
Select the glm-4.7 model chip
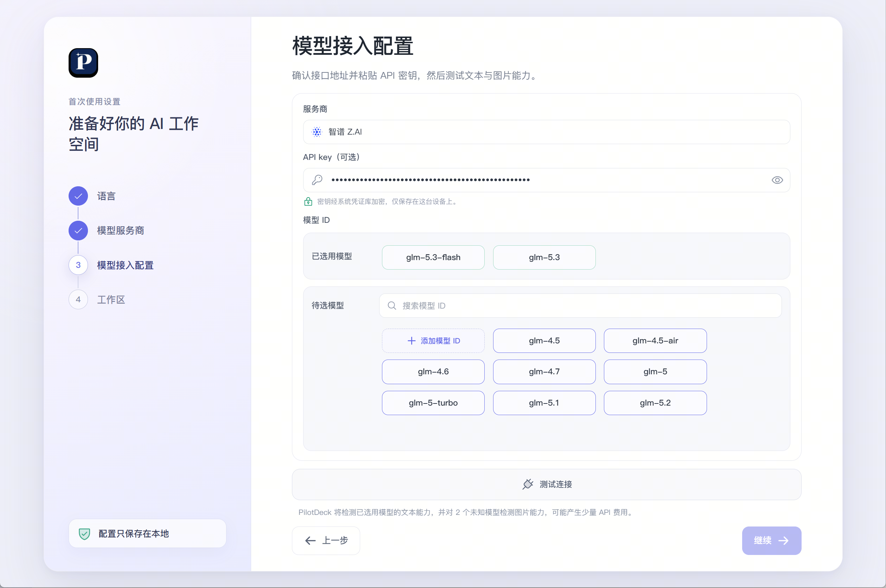click(x=544, y=372)
